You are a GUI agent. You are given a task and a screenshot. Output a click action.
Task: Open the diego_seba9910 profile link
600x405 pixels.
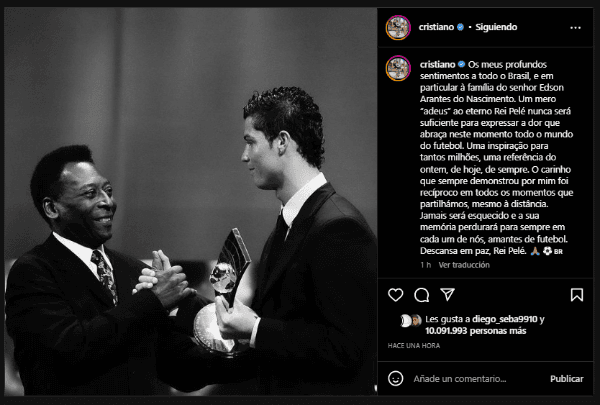505,319
